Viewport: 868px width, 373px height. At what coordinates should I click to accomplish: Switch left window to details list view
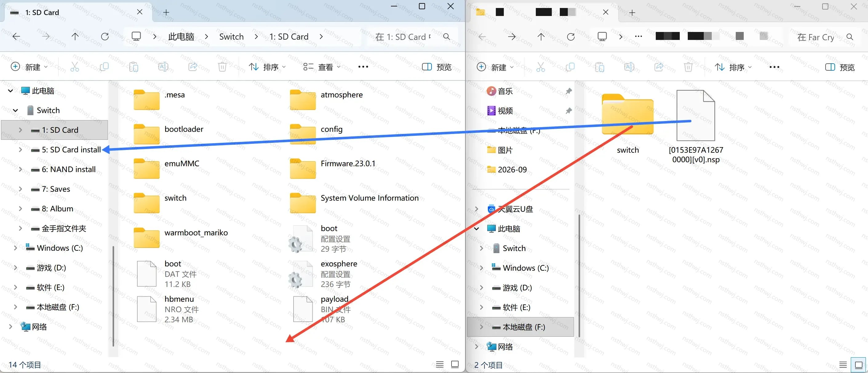click(440, 364)
